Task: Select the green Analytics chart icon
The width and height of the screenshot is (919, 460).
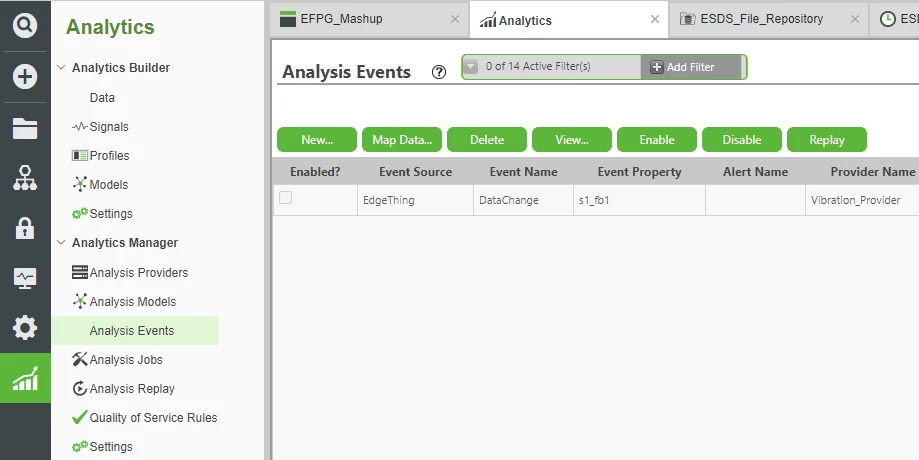Action: point(25,378)
